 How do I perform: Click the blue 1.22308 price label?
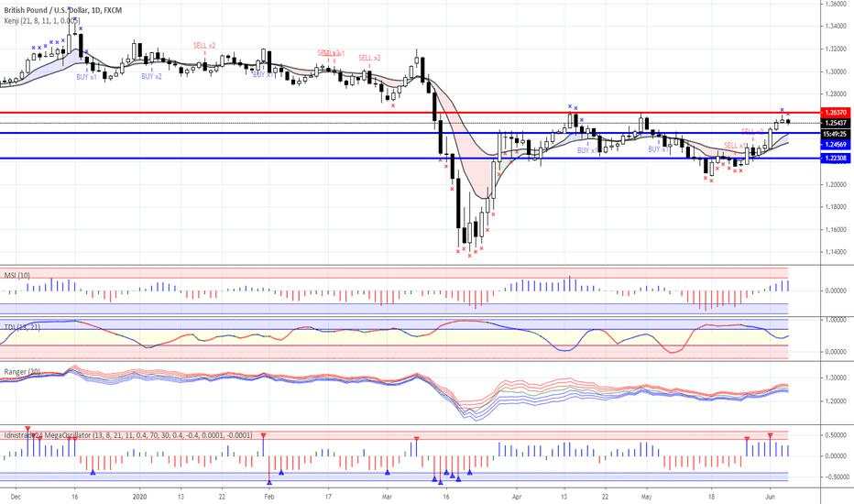point(835,158)
